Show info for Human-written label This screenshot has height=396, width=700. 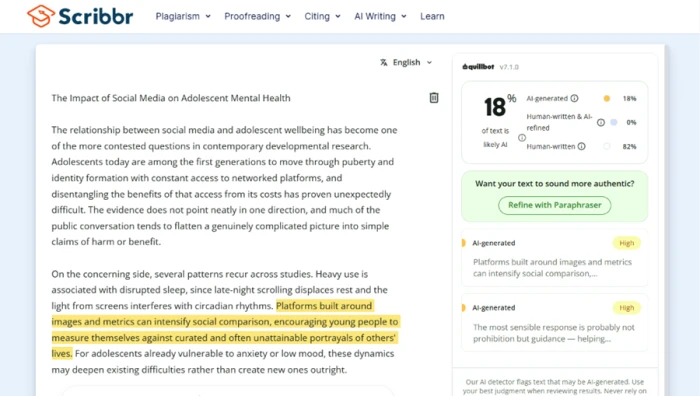tap(581, 146)
